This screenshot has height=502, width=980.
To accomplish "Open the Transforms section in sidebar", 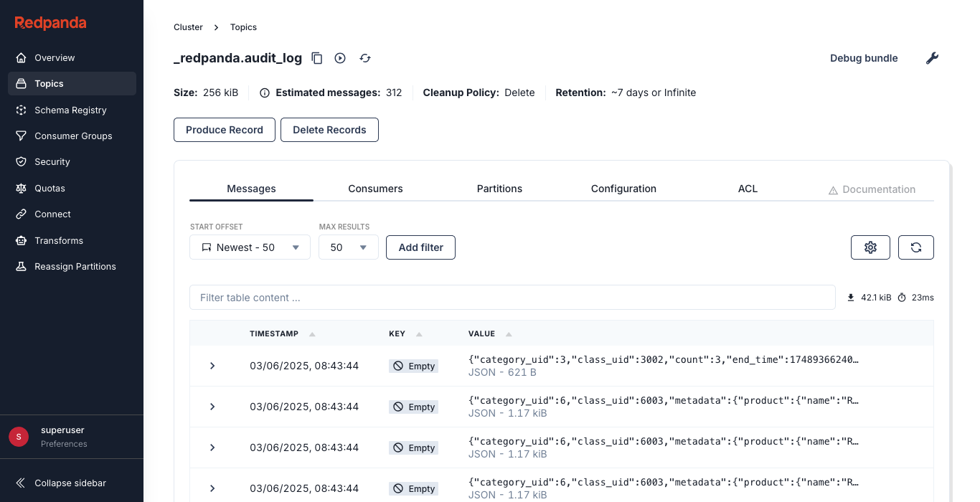I will pyautogui.click(x=57, y=240).
